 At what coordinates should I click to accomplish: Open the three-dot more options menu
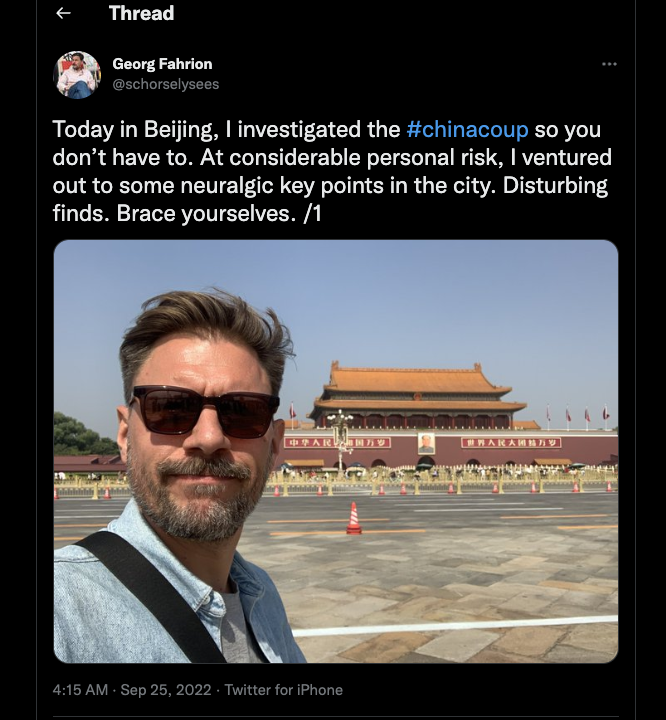(x=609, y=64)
